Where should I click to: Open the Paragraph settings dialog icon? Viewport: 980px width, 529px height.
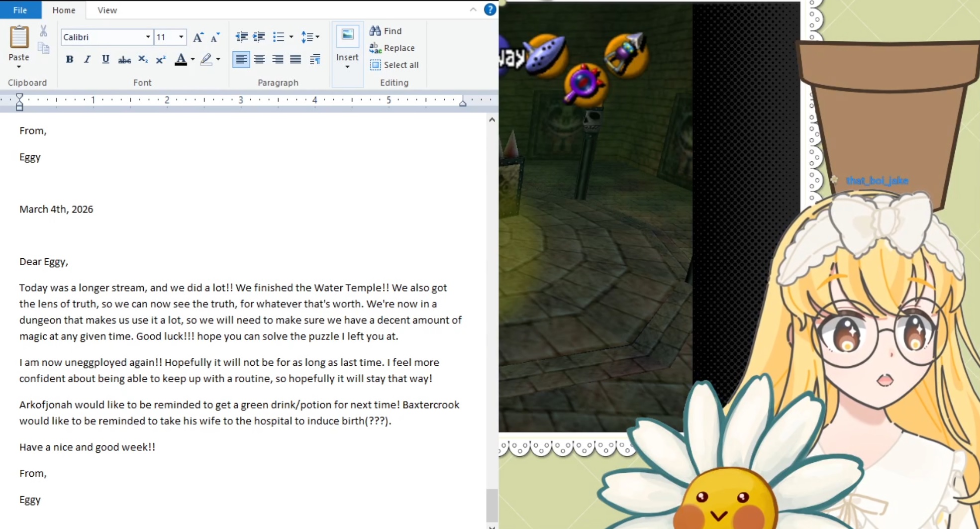click(x=315, y=60)
